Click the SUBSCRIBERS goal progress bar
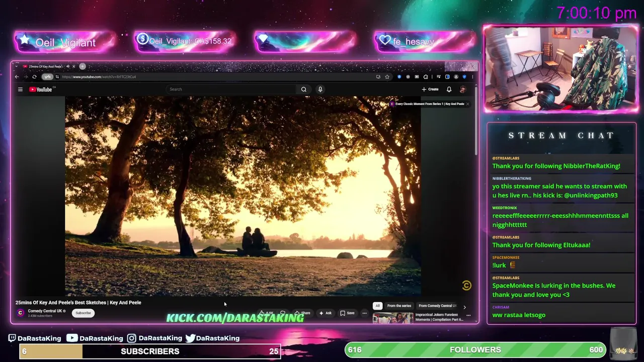 click(x=150, y=351)
